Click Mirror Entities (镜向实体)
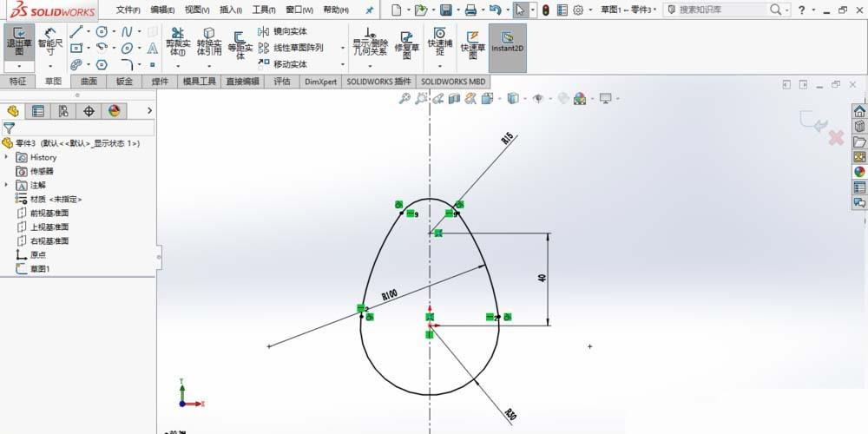This screenshot has width=868, height=434. click(x=283, y=31)
